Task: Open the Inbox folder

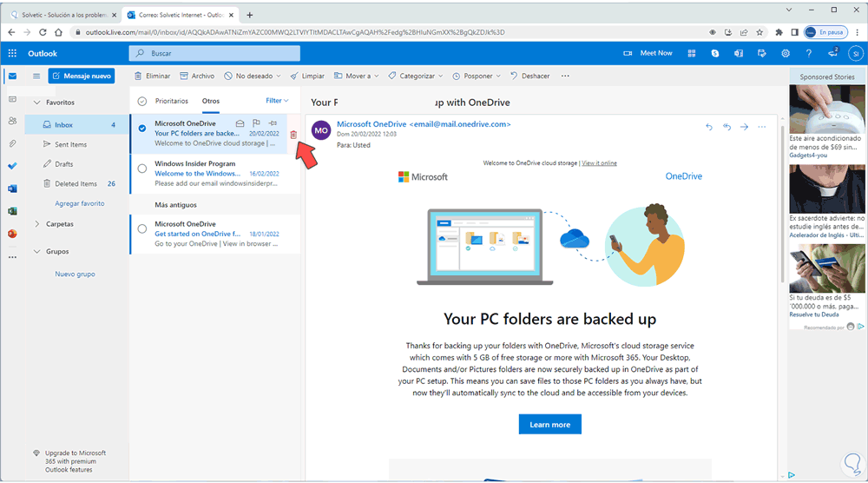Action: point(76,124)
